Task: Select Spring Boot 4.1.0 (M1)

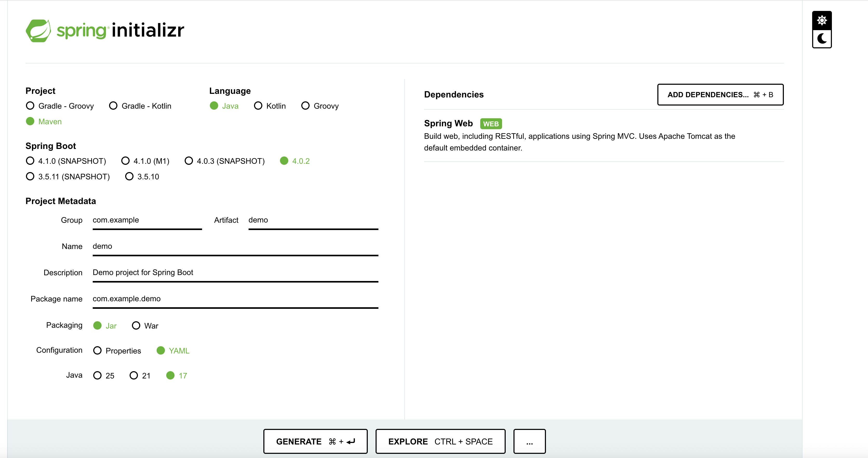Action: (145, 161)
